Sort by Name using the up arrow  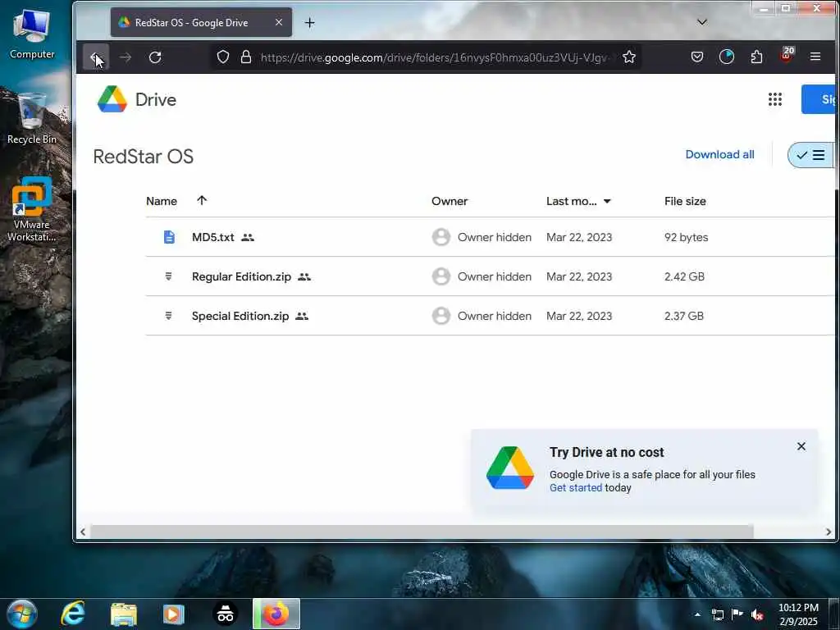point(202,200)
